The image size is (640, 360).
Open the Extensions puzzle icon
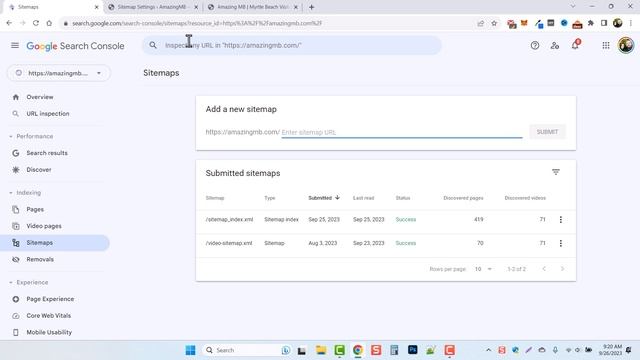click(x=591, y=23)
